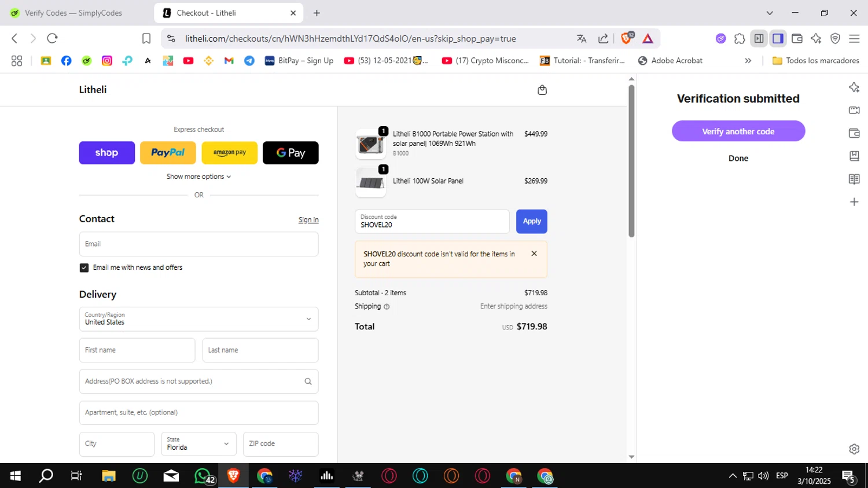Choose PayPal express checkout

click(168, 153)
